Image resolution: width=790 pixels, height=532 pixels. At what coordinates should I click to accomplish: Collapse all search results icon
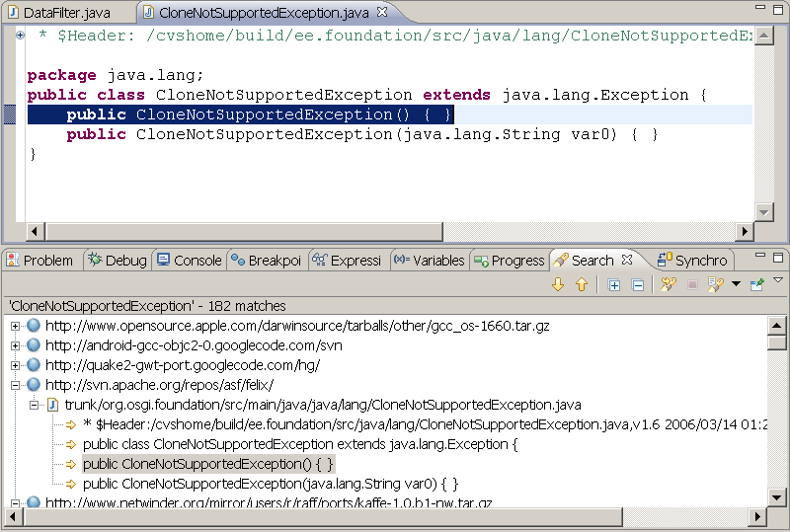(638, 285)
